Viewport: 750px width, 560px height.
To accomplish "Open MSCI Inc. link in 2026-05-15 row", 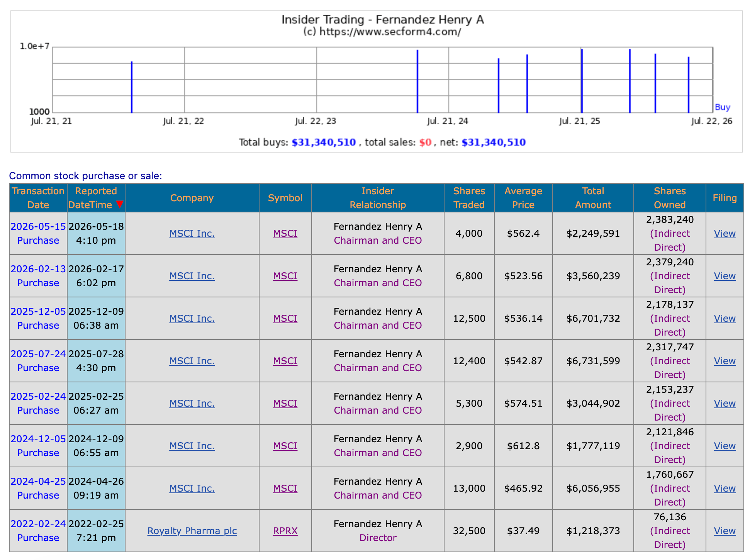I will click(x=192, y=233).
